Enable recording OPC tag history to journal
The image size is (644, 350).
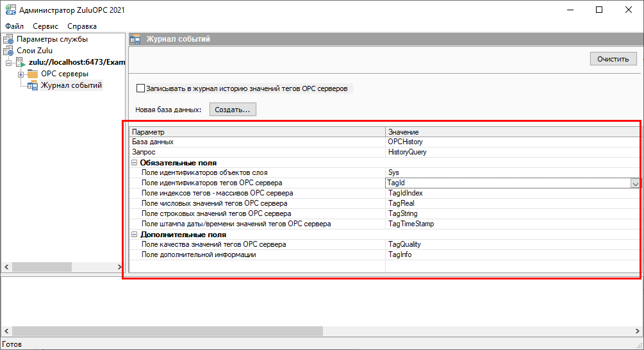click(141, 88)
